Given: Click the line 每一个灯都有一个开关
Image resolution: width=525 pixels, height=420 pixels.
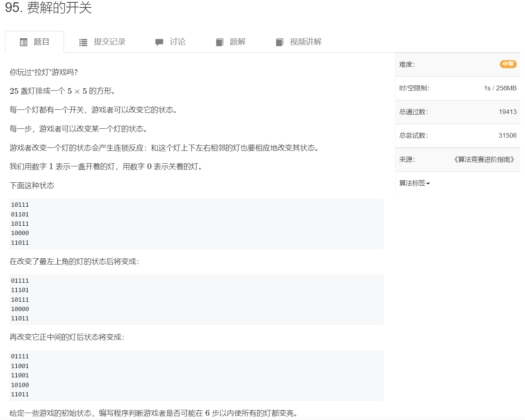Looking at the screenshot, I should (94, 110).
